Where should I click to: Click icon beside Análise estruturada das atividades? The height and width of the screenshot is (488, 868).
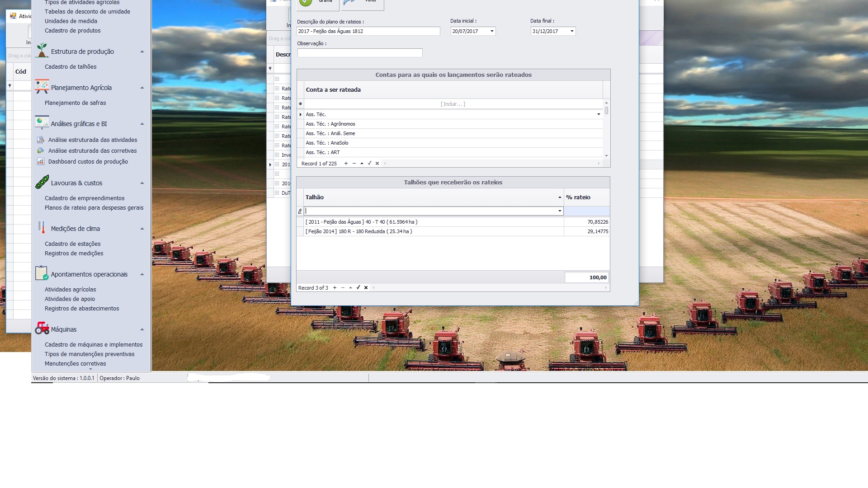click(40, 140)
